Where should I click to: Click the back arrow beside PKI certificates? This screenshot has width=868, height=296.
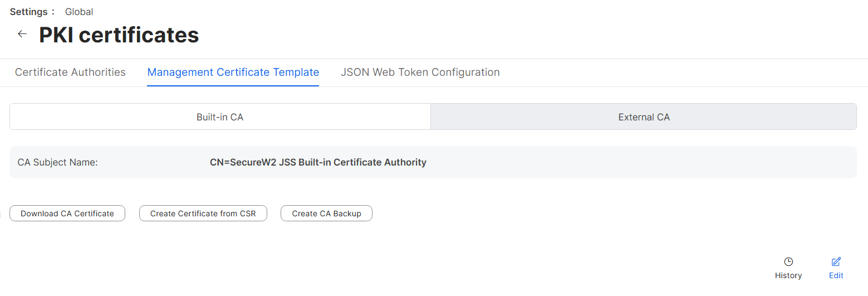click(22, 35)
